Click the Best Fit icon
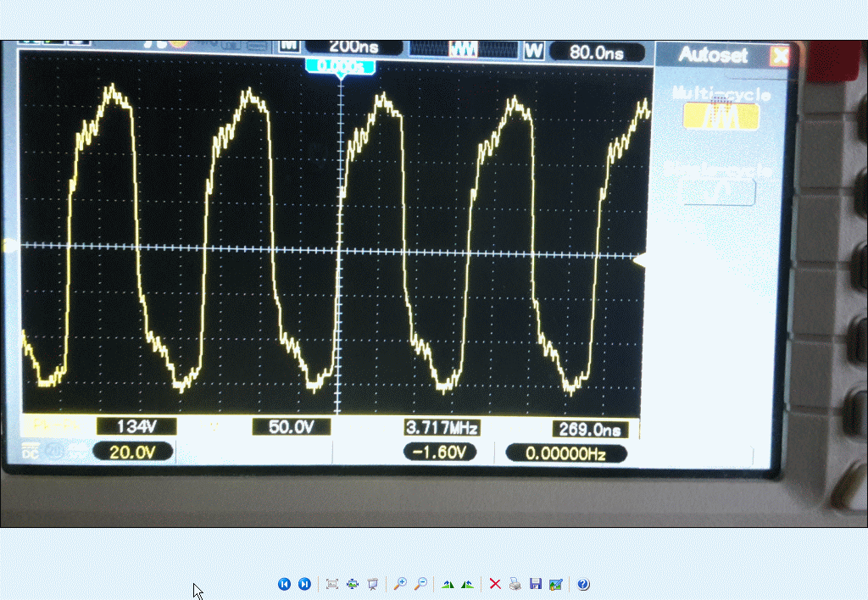 pos(332,584)
